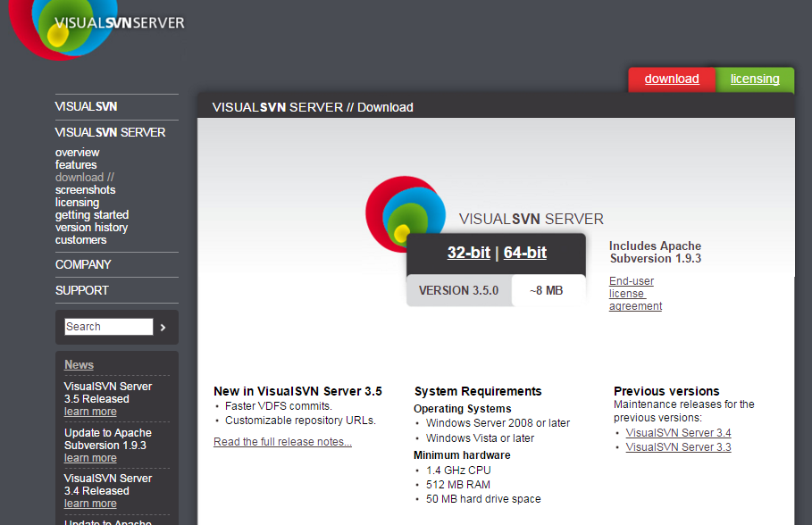Viewport: 812px width, 525px height.
Task: Click 'Includes Apache Subversion 1.9.3' text
Action: click(x=655, y=252)
